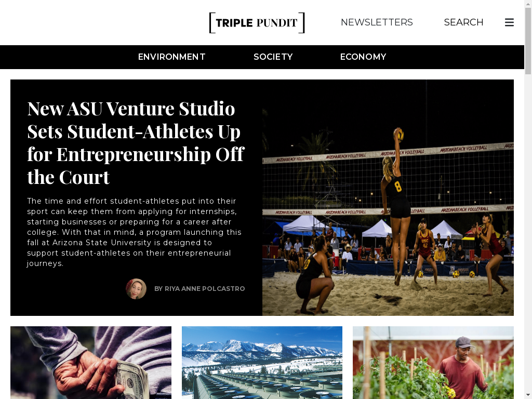Select the Environment menu item
The height and width of the screenshot is (399, 532).
coord(171,57)
